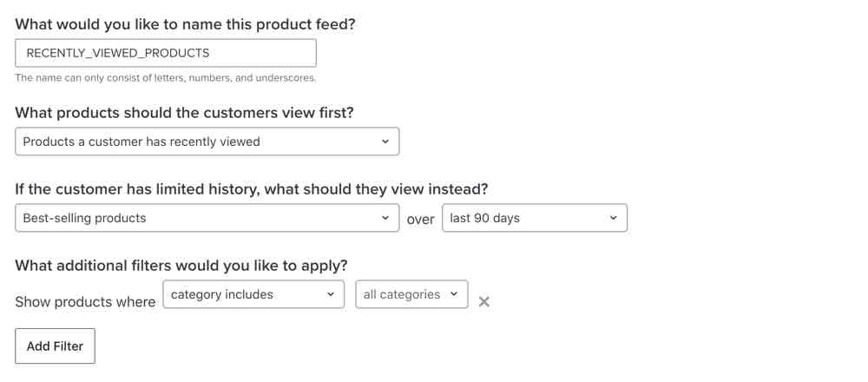Click the chevron arrow in the 'last 90 days' box
The width and height of the screenshot is (868, 382).
click(613, 218)
